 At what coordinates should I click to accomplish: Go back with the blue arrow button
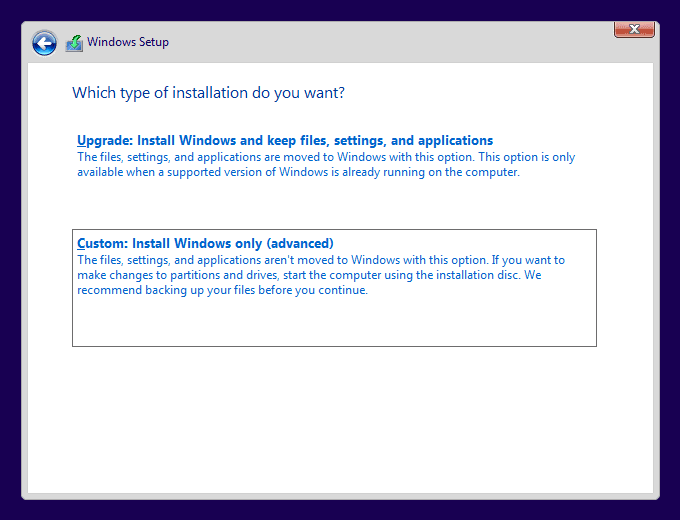coord(44,43)
